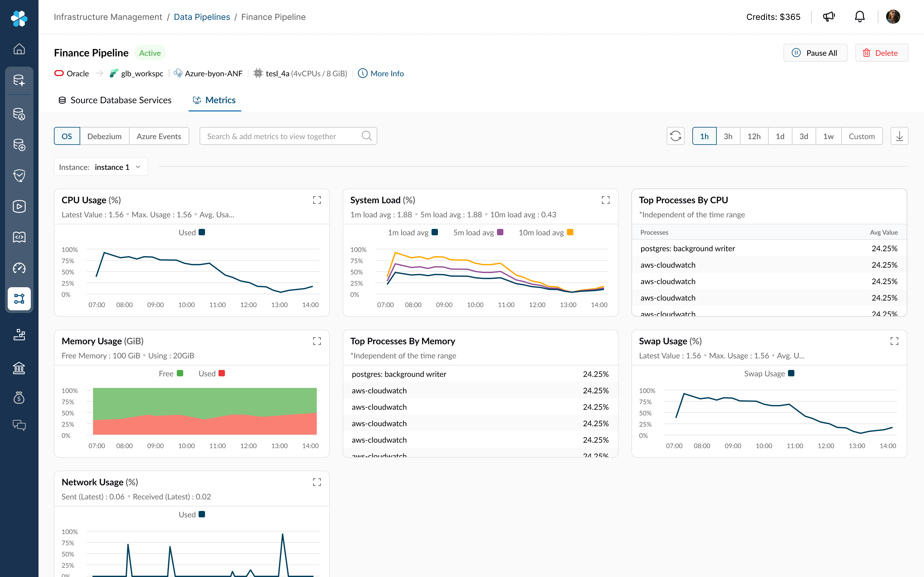The height and width of the screenshot is (577, 924).
Task: Open the notifications bell
Action: pyautogui.click(x=860, y=16)
